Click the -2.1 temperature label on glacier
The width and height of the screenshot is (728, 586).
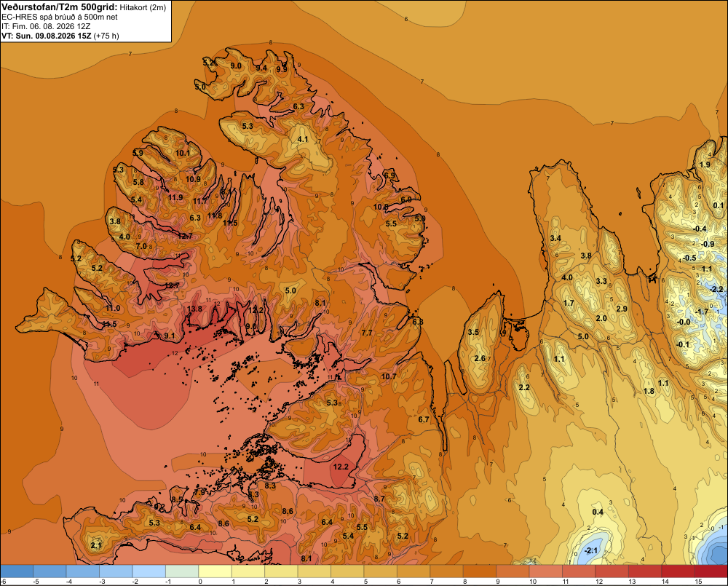[x=591, y=551]
